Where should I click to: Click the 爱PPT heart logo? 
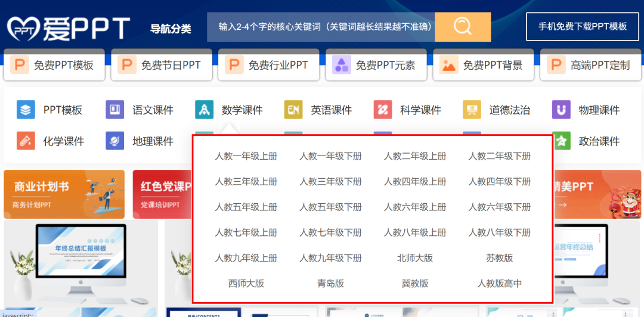click(23, 28)
